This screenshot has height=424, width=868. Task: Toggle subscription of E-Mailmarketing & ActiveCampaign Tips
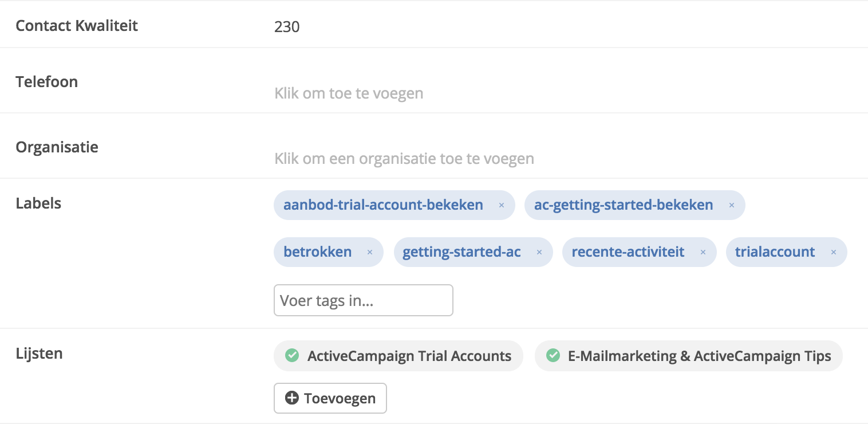[x=553, y=355]
